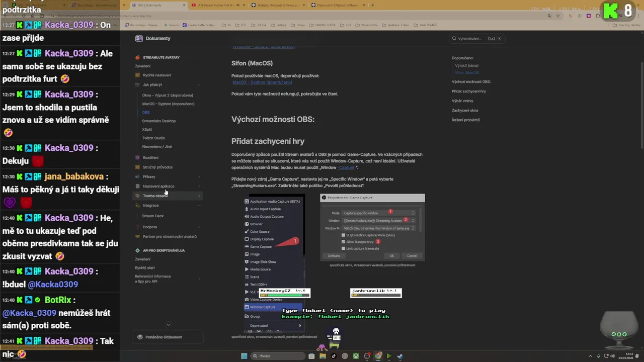Image resolution: width=644 pixels, height=362 pixels.
Task: Open the system volume tray icon
Action: tap(612, 356)
